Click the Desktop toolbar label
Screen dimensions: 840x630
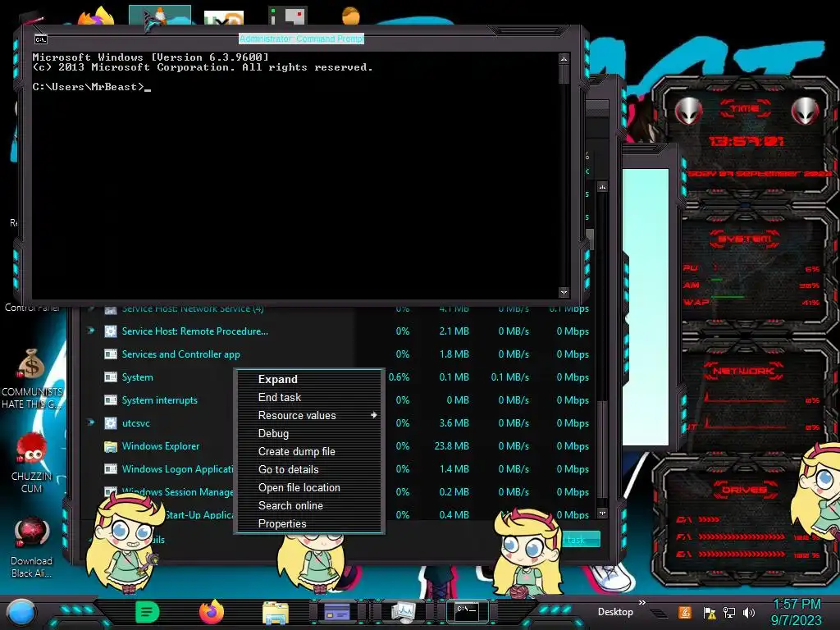[x=615, y=612]
